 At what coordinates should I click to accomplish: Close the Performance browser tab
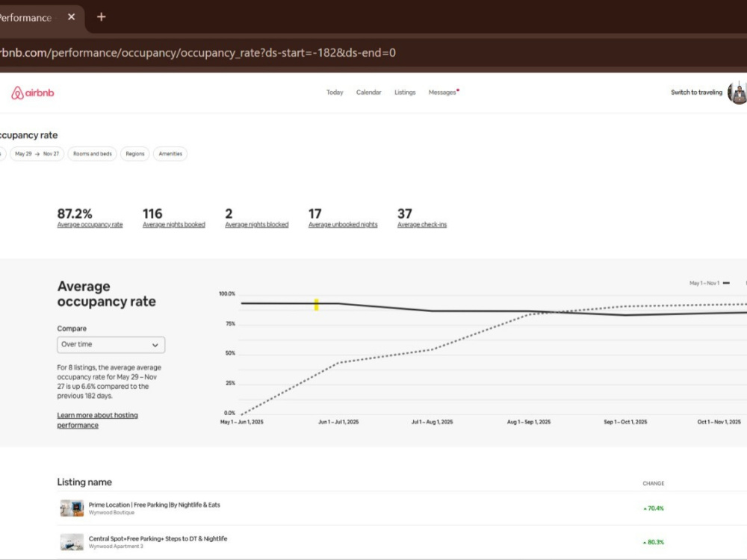coord(72,17)
